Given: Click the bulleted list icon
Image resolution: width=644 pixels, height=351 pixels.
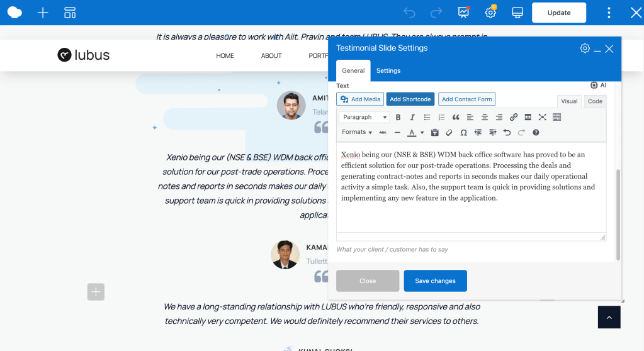Looking at the screenshot, I should pyautogui.click(x=427, y=118).
